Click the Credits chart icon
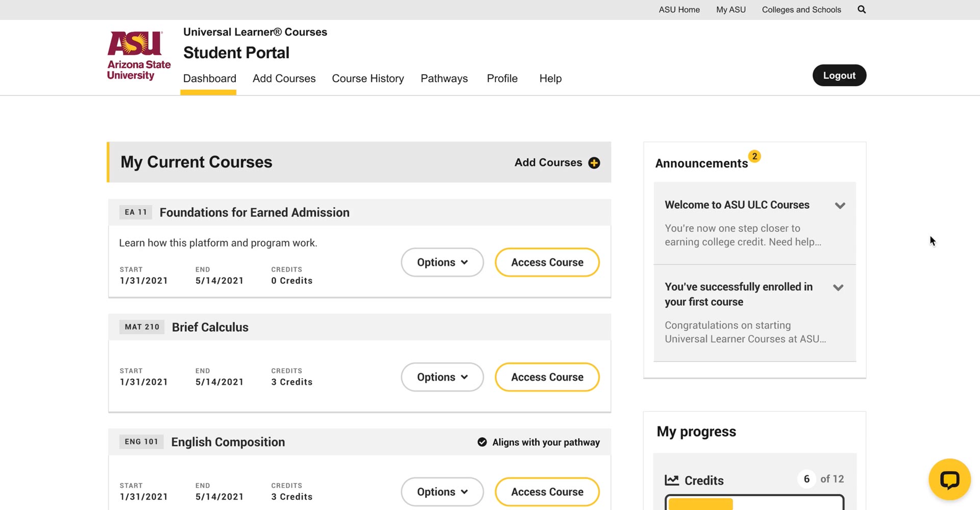The image size is (980, 510). point(672,480)
